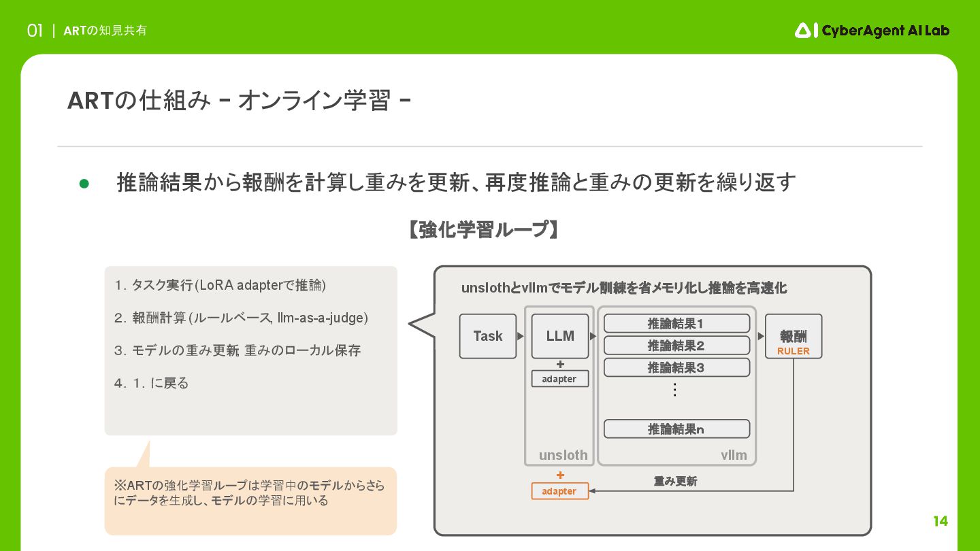Click the bullet sentence starting '推論結果から報酬を計算し'
Image resolution: width=980 pixels, height=551 pixels.
[457, 182]
